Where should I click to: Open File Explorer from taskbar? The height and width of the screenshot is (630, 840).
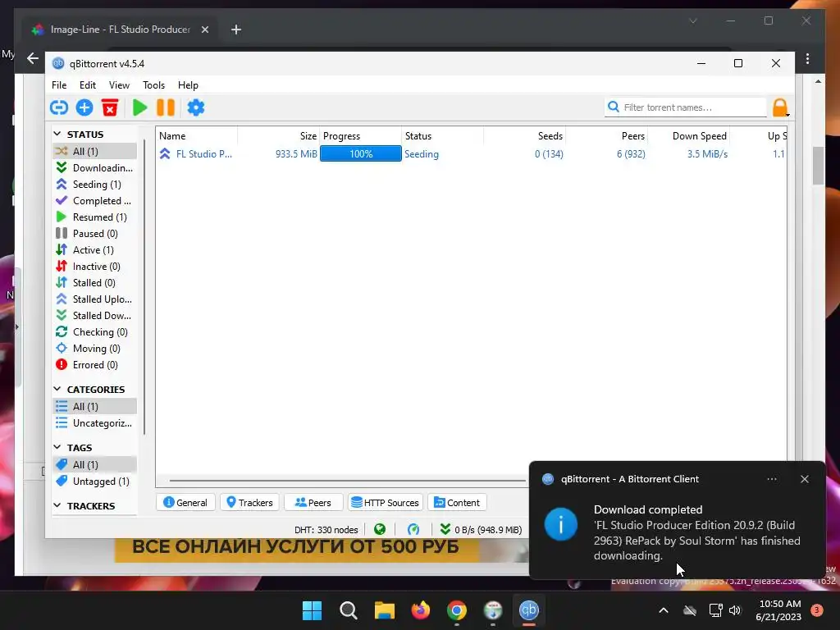pos(384,610)
